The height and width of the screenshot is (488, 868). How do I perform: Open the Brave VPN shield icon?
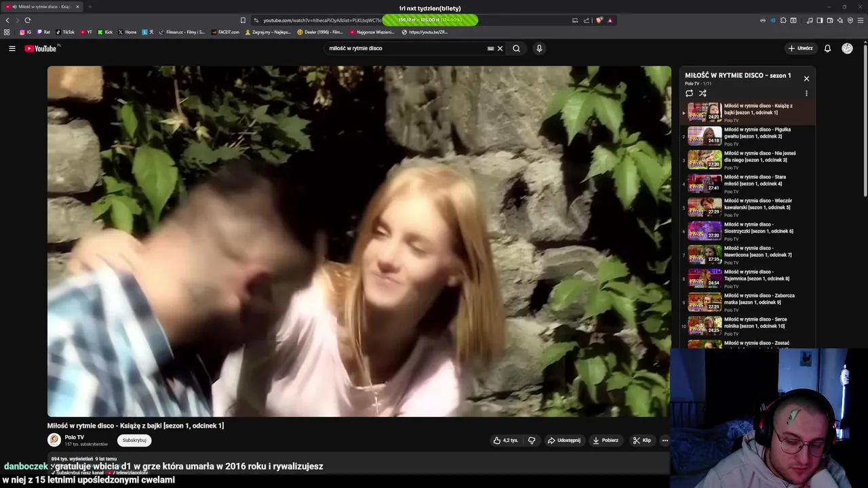[850, 20]
